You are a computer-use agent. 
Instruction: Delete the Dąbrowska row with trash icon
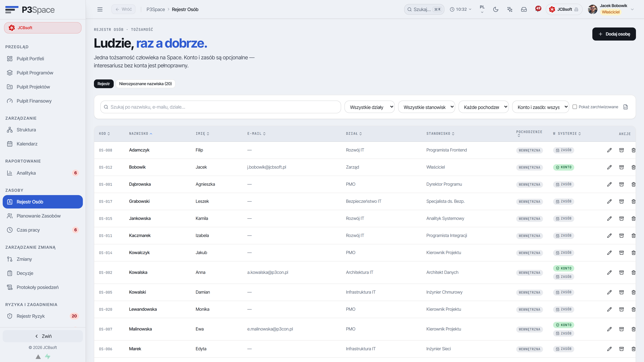(633, 184)
